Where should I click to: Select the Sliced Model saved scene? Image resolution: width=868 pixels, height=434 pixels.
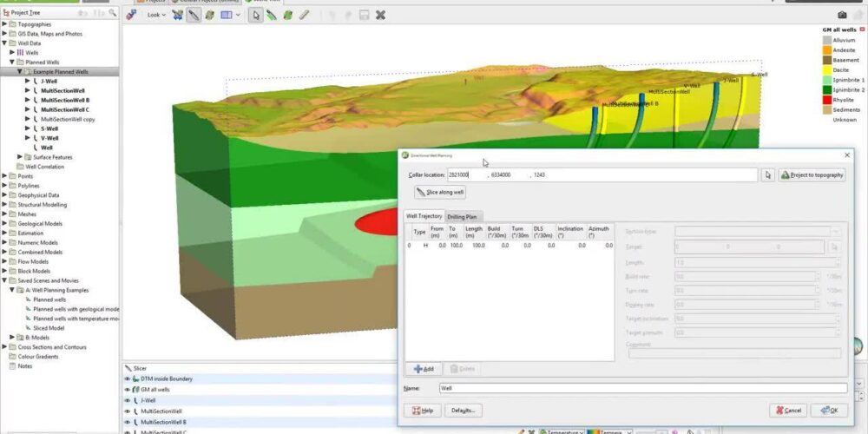coord(48,328)
